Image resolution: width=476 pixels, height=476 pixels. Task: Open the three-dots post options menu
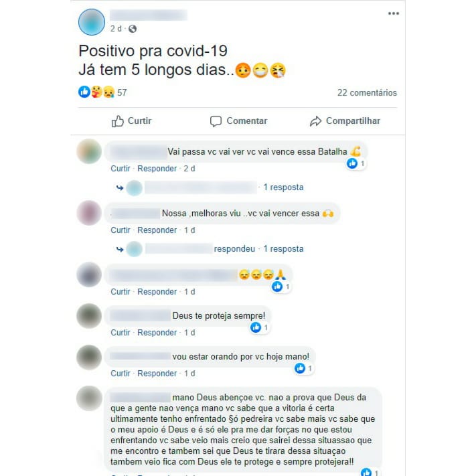click(394, 13)
